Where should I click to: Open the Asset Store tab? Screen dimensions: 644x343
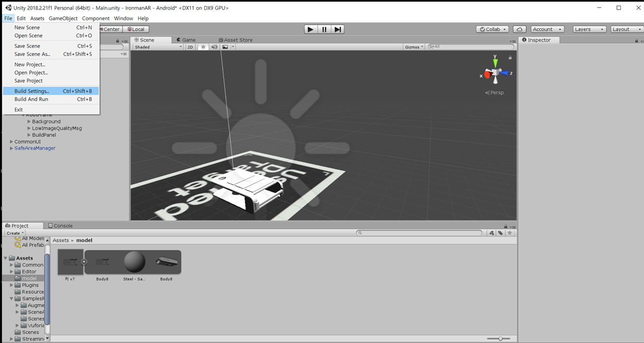click(236, 40)
